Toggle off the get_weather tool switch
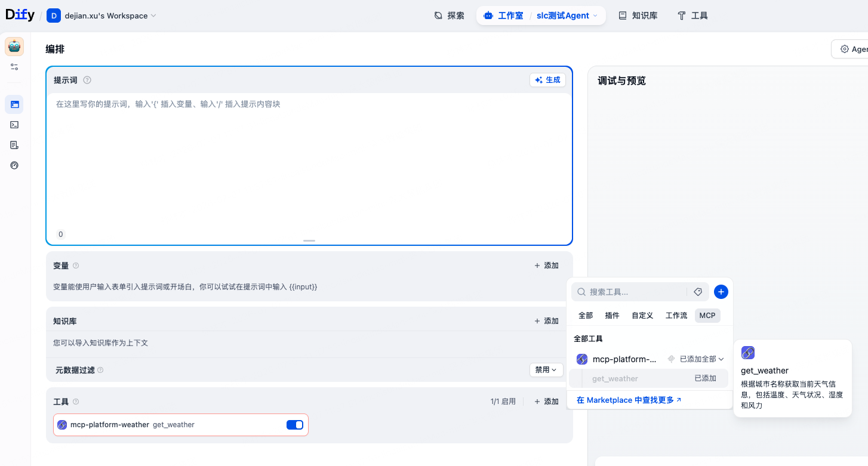The width and height of the screenshot is (868, 466). click(x=295, y=425)
